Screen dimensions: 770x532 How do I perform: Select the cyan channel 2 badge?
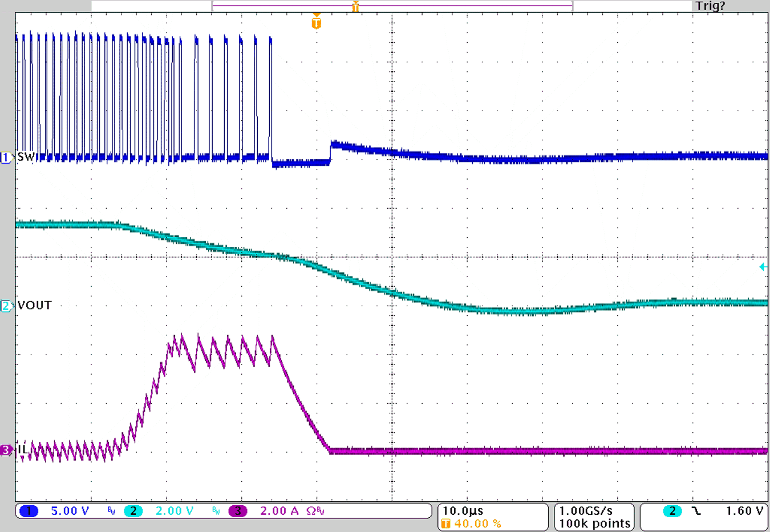click(x=133, y=511)
